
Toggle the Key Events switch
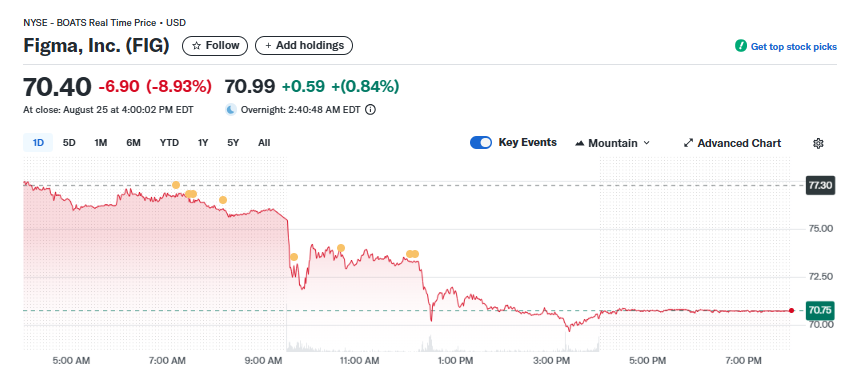point(480,143)
